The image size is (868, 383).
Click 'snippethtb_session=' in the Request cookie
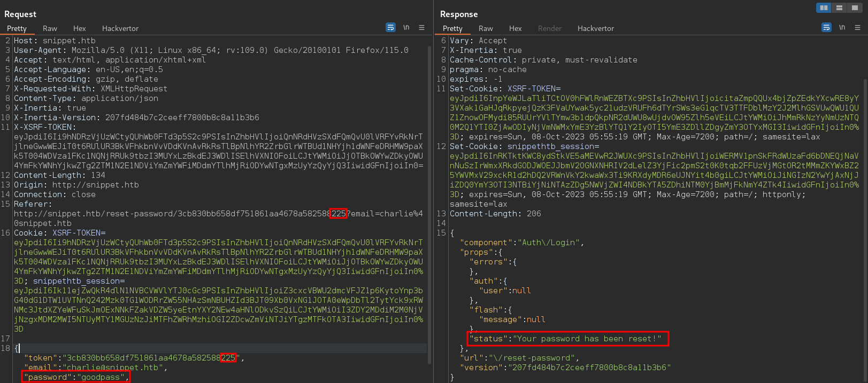click(x=79, y=281)
